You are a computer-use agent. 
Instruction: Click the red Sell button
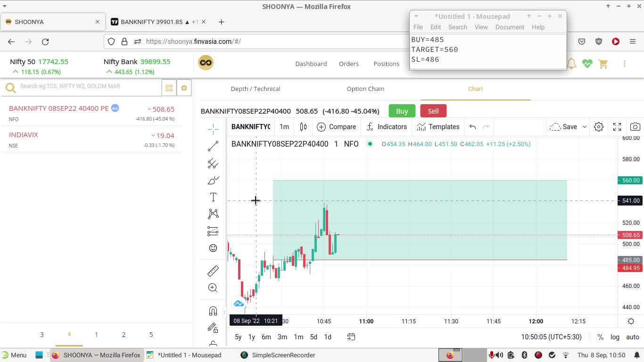tap(433, 111)
